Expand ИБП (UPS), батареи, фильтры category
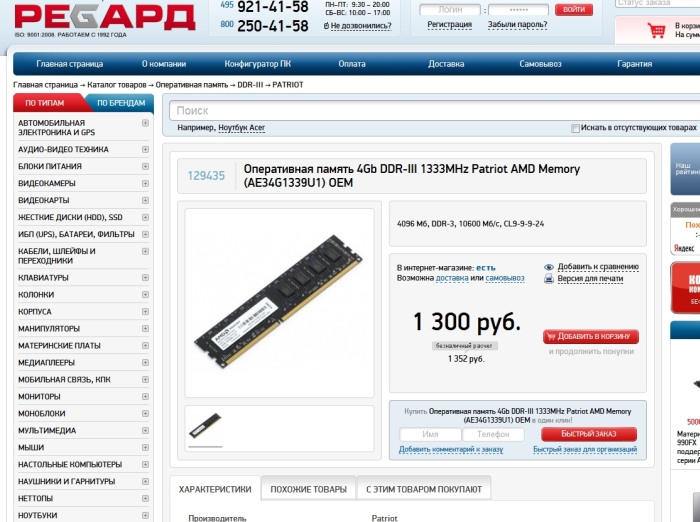Viewport: 700px width, 522px height. (x=145, y=234)
